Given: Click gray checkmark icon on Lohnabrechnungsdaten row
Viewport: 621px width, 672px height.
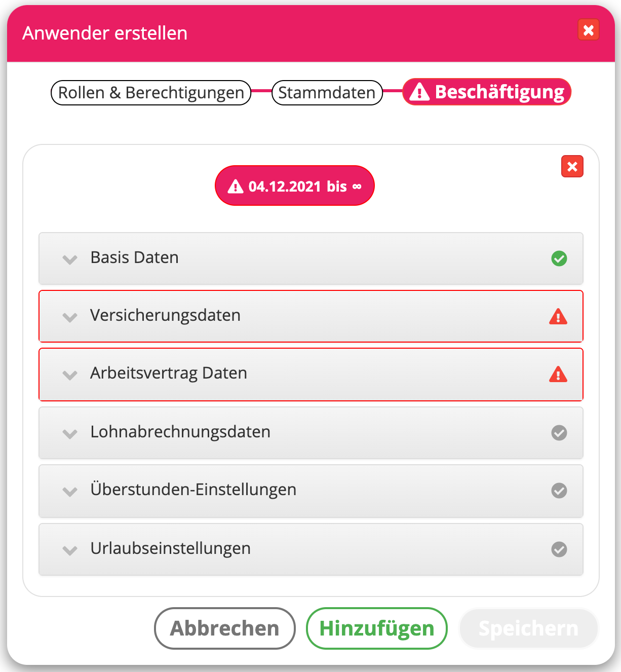Looking at the screenshot, I should (559, 433).
